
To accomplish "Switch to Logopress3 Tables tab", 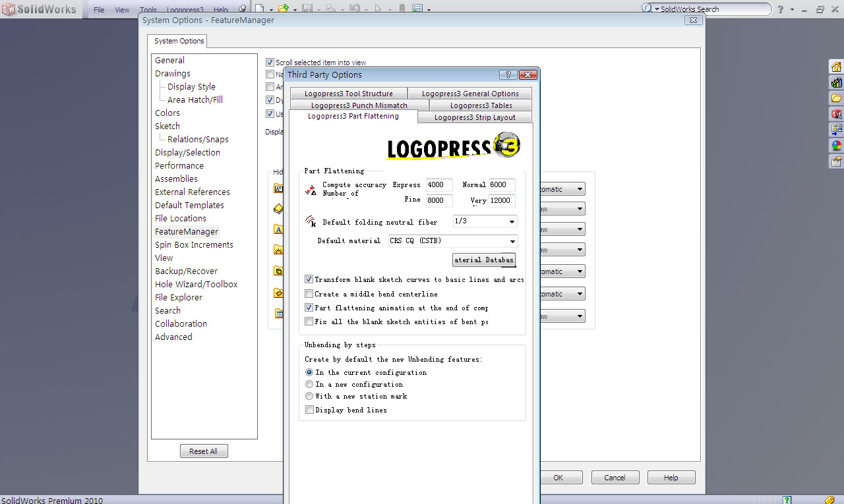I will (x=481, y=105).
